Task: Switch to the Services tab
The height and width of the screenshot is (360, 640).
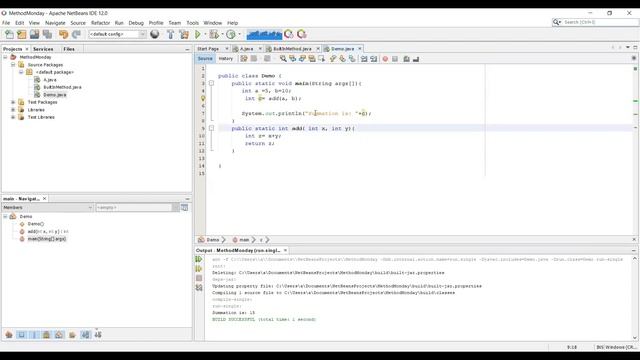Action: (x=43, y=49)
